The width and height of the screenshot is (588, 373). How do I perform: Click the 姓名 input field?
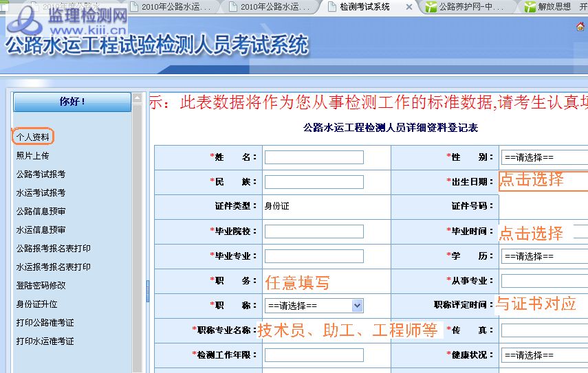pyautogui.click(x=314, y=157)
